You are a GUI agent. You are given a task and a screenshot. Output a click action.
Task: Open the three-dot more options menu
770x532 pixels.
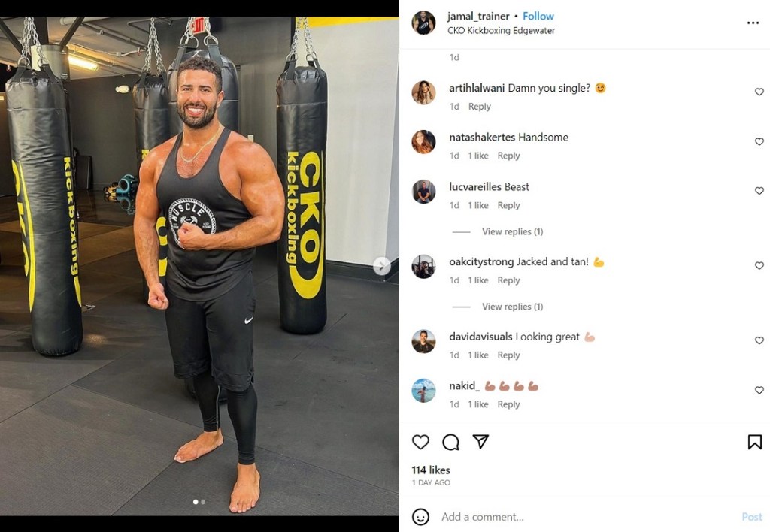coord(753,23)
